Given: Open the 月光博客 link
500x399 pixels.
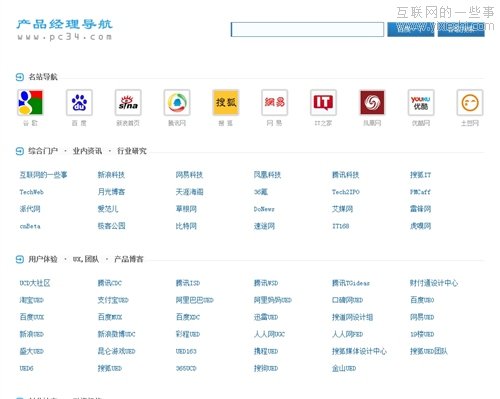Looking at the screenshot, I should [x=111, y=192].
